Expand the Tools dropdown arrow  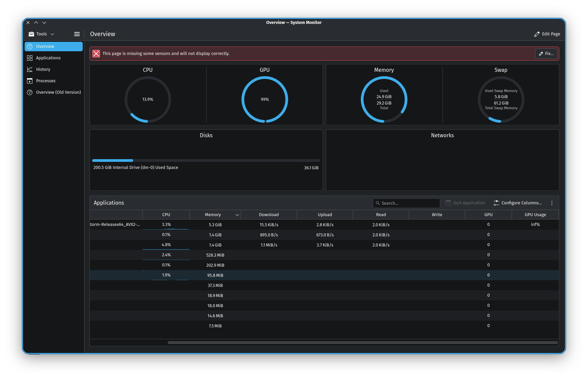click(x=52, y=34)
